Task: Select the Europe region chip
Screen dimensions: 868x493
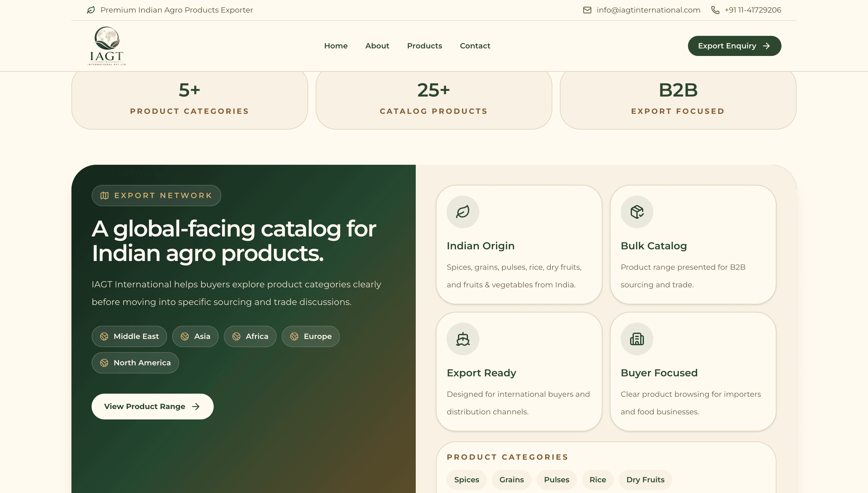Action: click(x=311, y=336)
